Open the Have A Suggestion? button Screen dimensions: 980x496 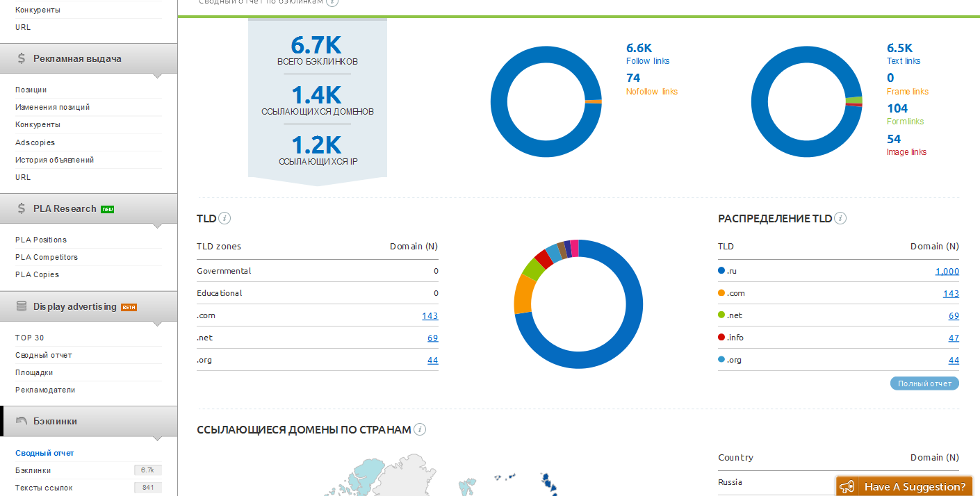tap(914, 486)
